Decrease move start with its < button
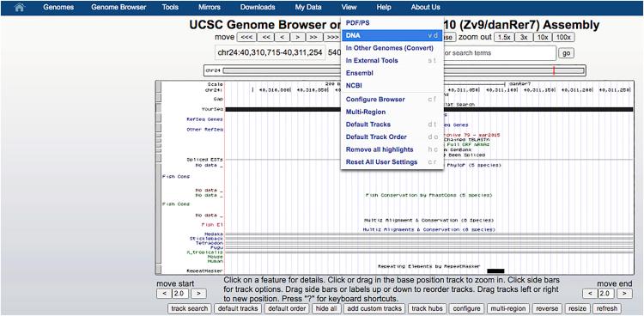Screen dimensions: 644x316 (164, 294)
